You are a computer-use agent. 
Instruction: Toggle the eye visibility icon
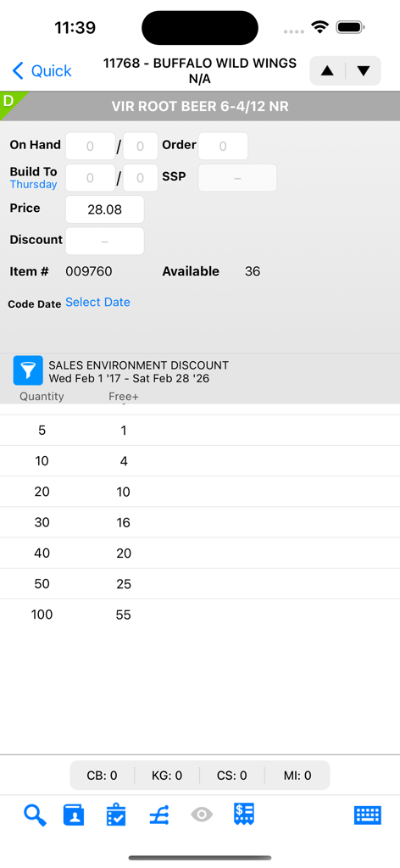202,815
